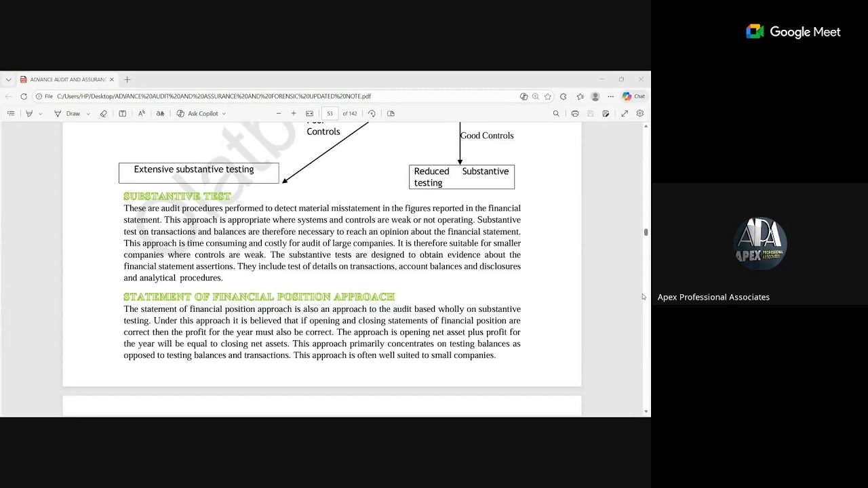The height and width of the screenshot is (488, 868).
Task: Open PDF viewer settings gear
Action: pyautogui.click(x=639, y=113)
